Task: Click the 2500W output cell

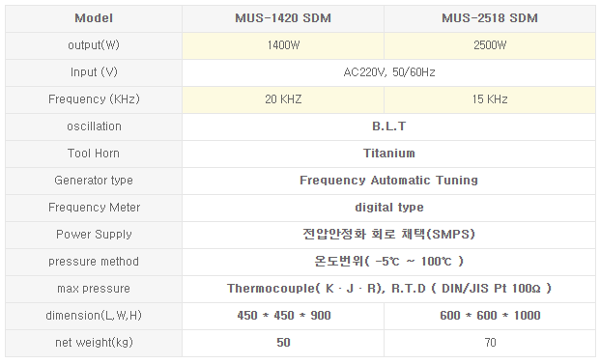Action: point(490,45)
